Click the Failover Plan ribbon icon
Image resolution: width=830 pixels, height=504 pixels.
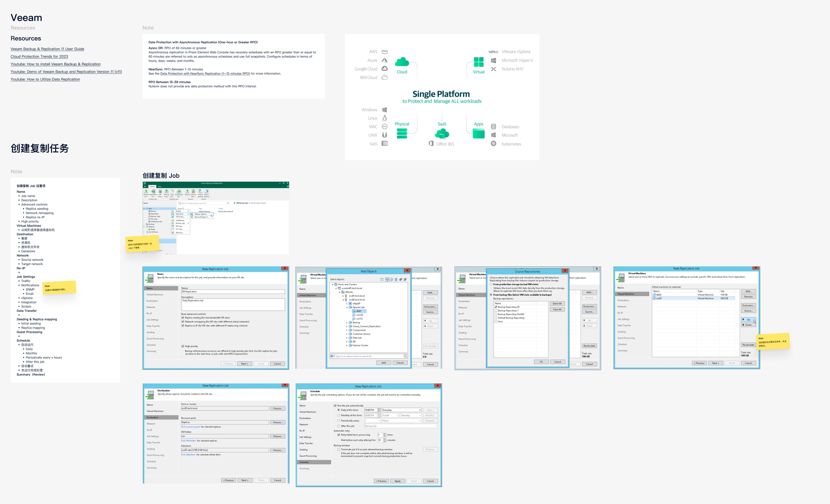pos(193,192)
